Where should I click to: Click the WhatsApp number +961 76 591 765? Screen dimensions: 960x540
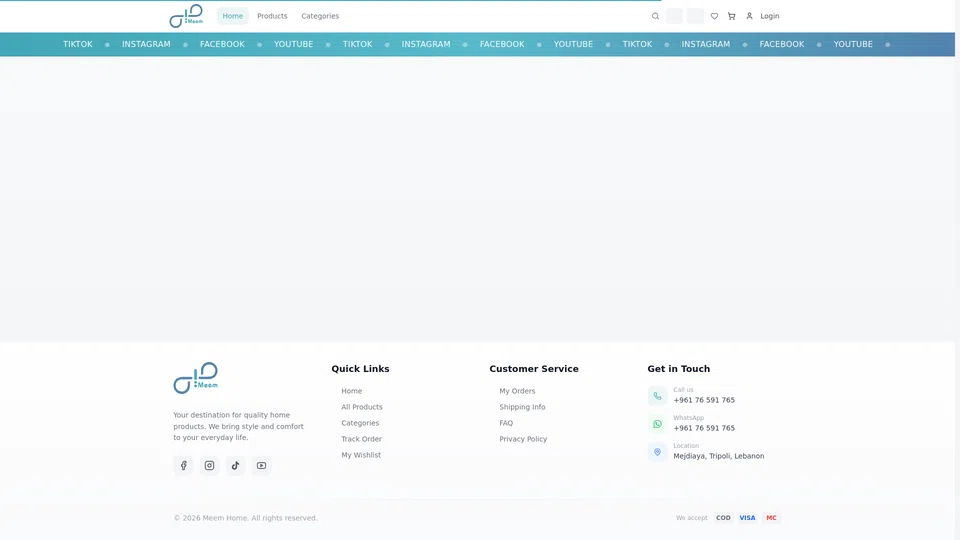pos(704,428)
